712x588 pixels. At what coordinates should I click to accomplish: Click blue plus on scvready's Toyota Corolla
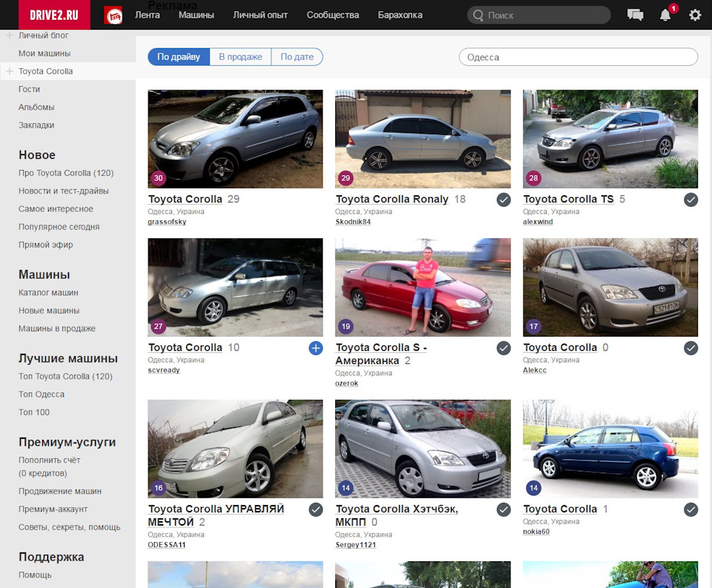tap(316, 348)
